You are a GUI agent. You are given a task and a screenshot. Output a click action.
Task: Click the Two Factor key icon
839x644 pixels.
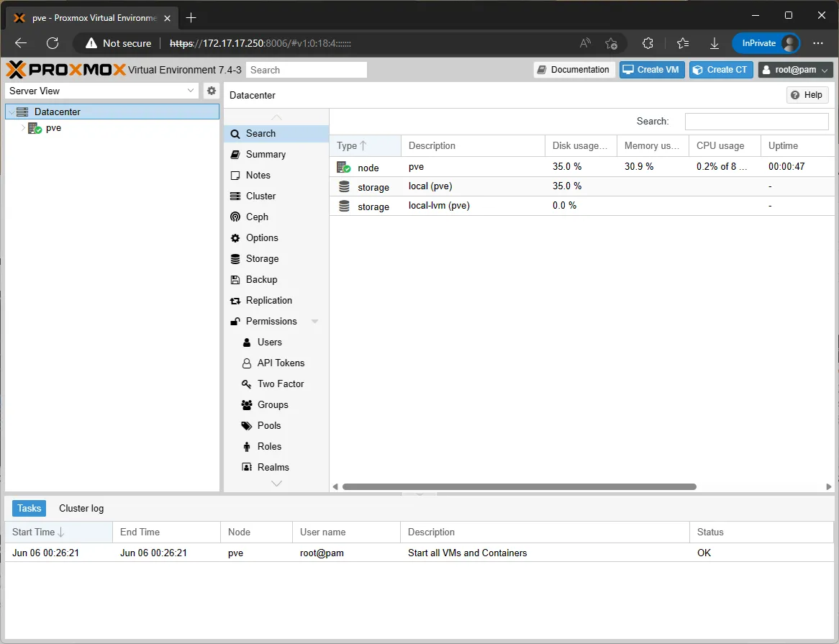point(247,384)
